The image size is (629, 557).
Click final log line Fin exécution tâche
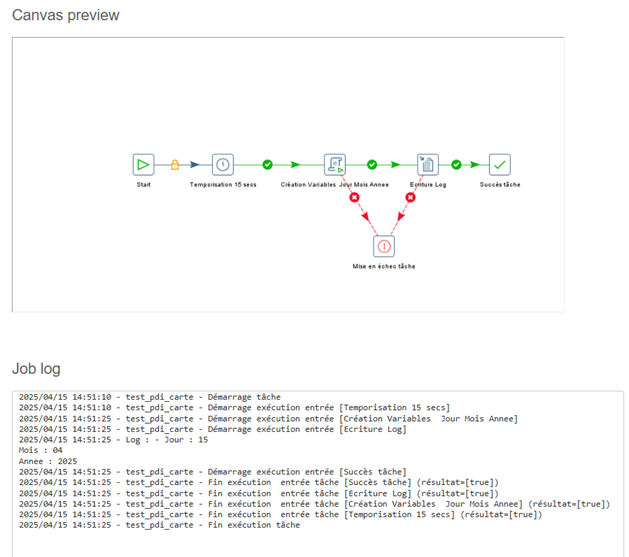pyautogui.click(x=159, y=525)
